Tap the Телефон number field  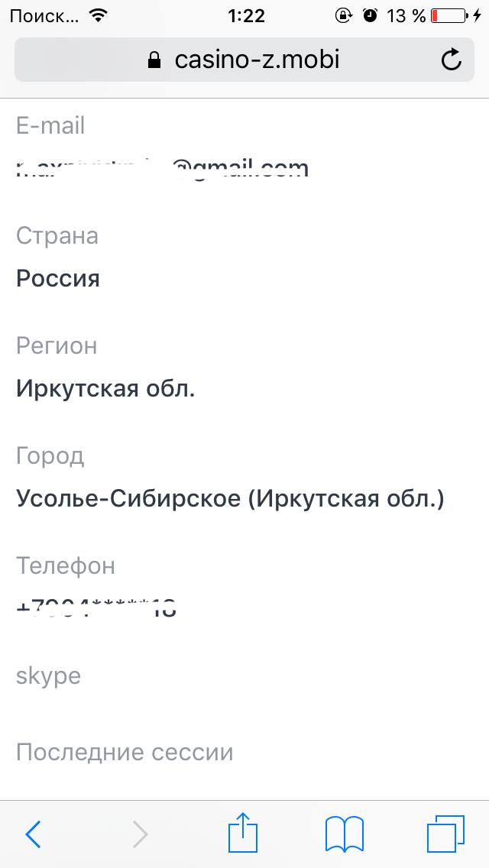pyautogui.click(x=96, y=609)
